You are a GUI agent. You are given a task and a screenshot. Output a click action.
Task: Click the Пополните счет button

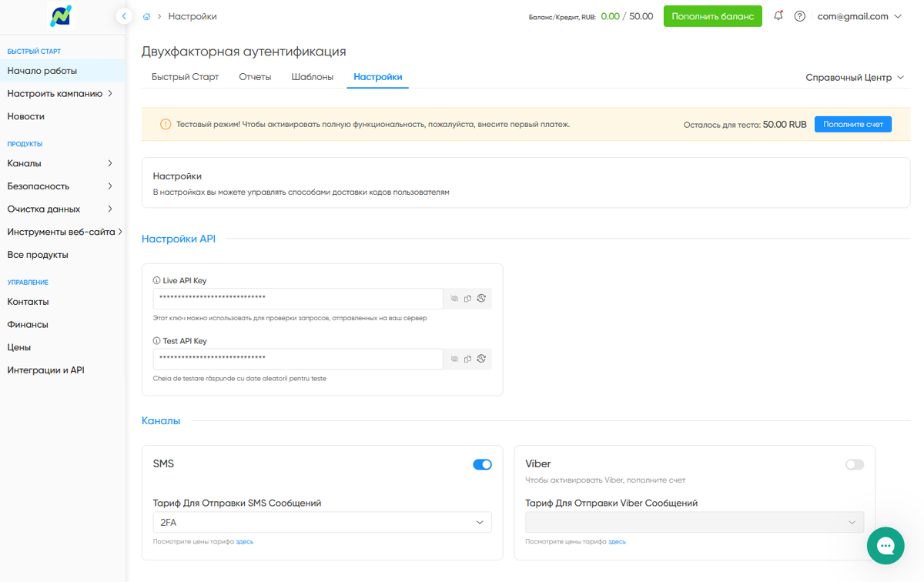tap(853, 124)
